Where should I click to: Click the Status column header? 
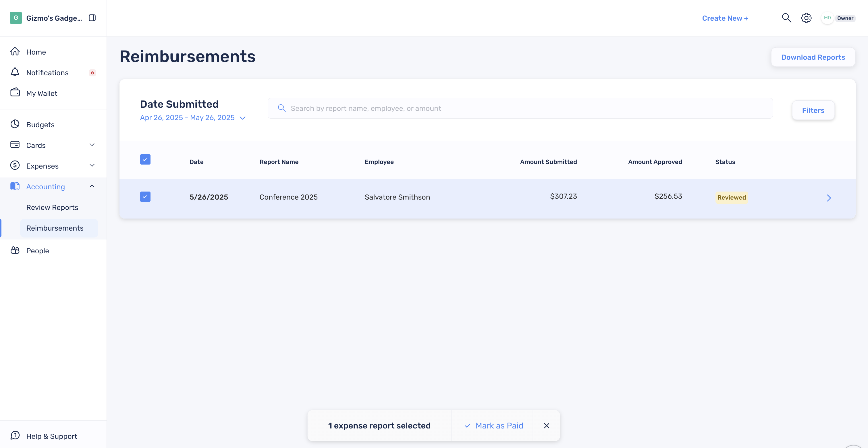[x=725, y=162]
